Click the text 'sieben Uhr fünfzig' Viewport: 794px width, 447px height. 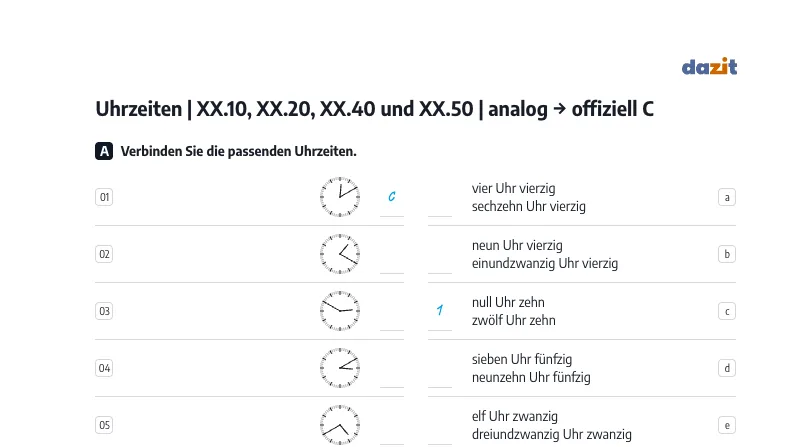tap(522, 359)
